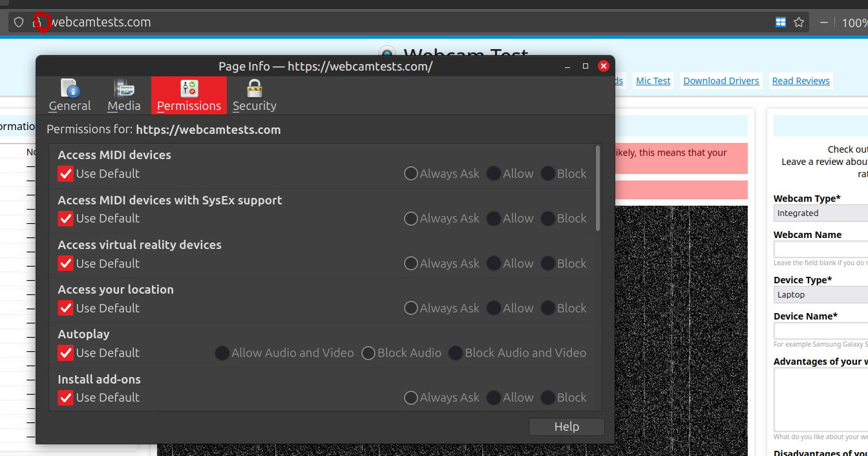Click the zoom out minus button
Viewport: 868px width, 456px height.
coord(824,22)
